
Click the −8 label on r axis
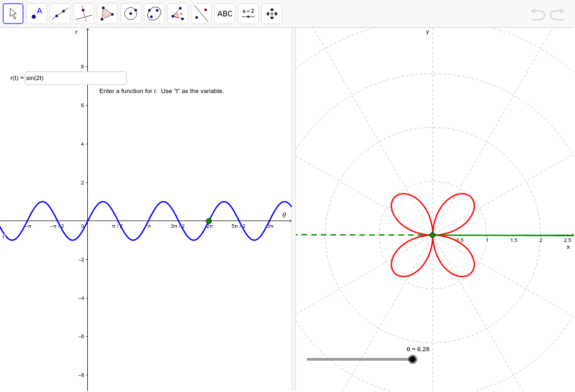coord(81,375)
